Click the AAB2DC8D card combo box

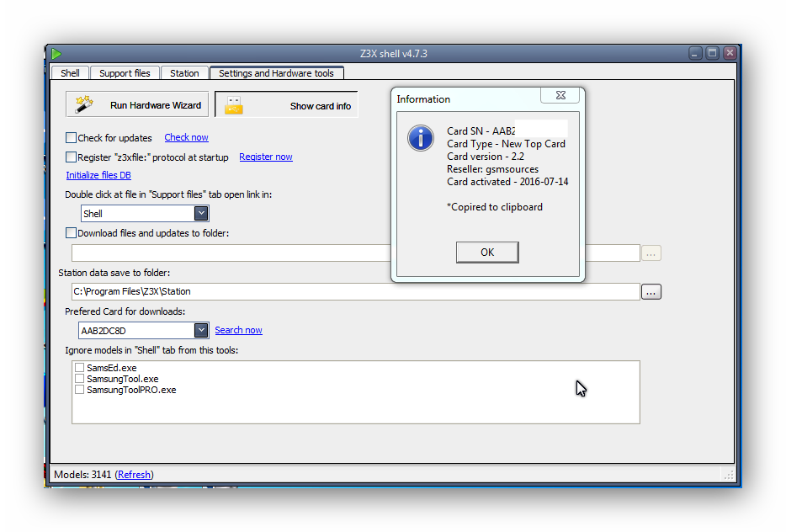pyautogui.click(x=144, y=331)
